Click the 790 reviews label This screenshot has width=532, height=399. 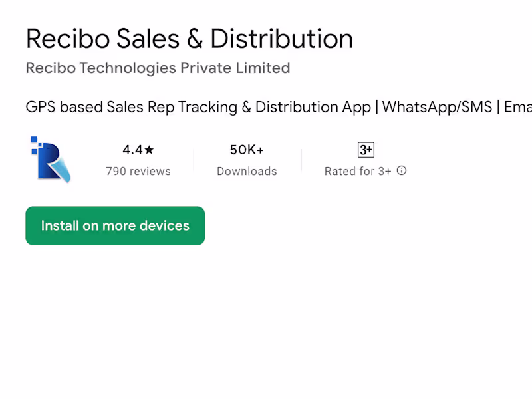pos(138,171)
